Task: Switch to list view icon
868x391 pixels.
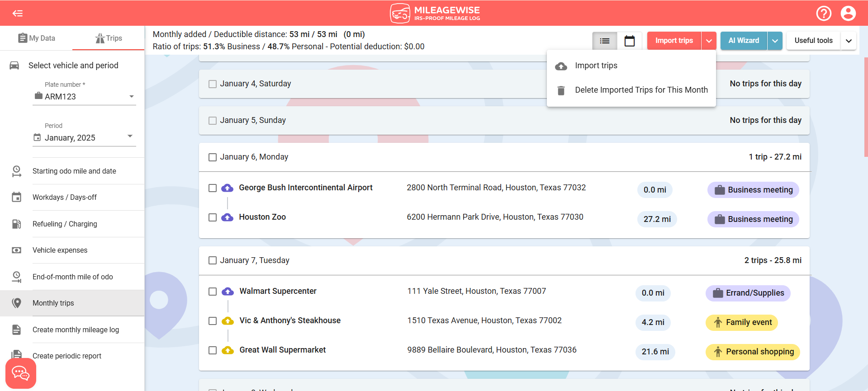Action: (605, 41)
